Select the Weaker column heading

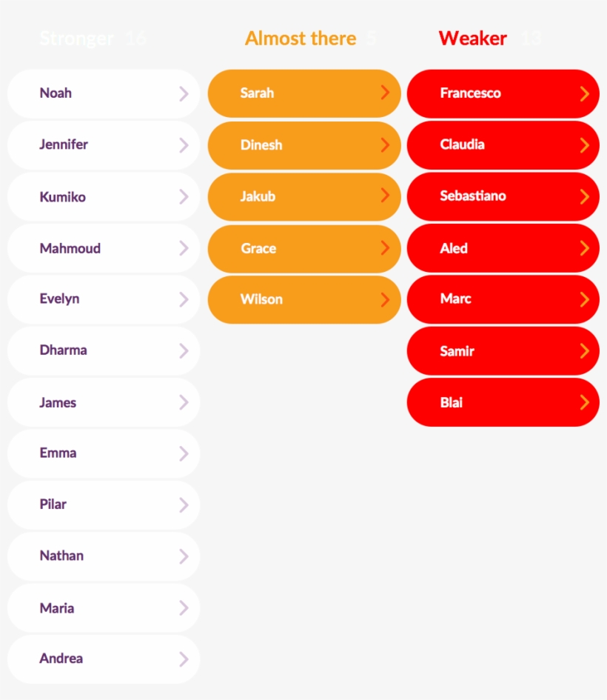click(473, 38)
